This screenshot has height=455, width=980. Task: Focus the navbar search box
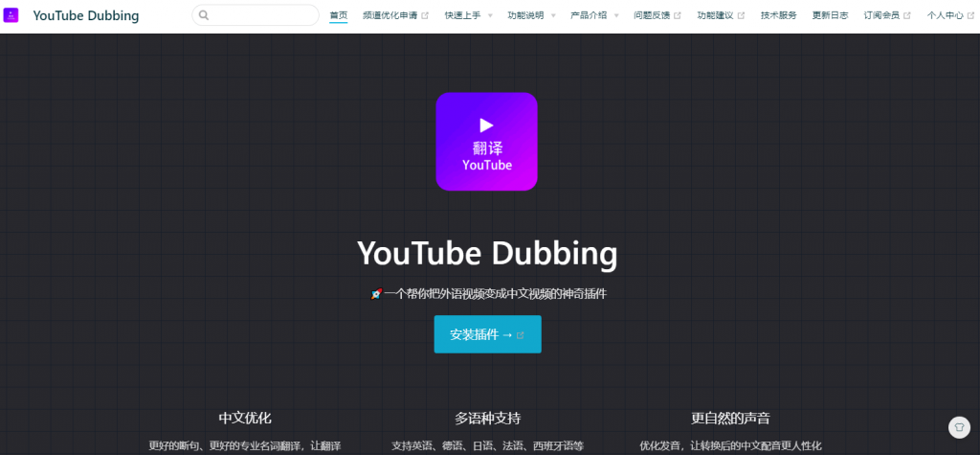click(x=256, y=15)
